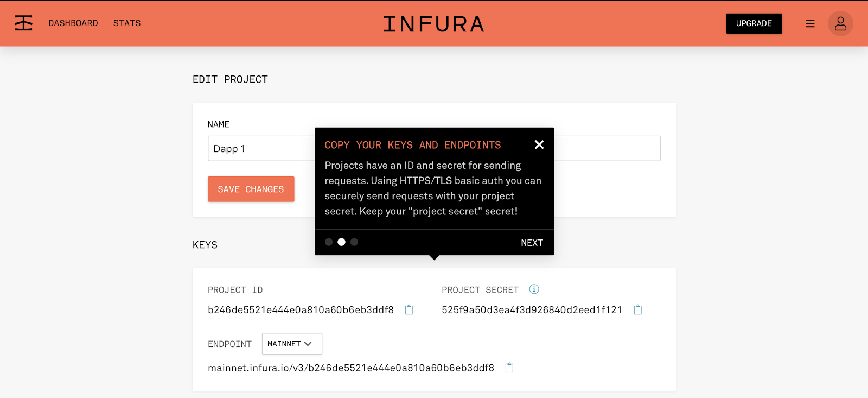Click the COPY YOUR KEYS AND ENDPOINTS title
Image resolution: width=868 pixels, height=398 pixels.
[x=413, y=145]
